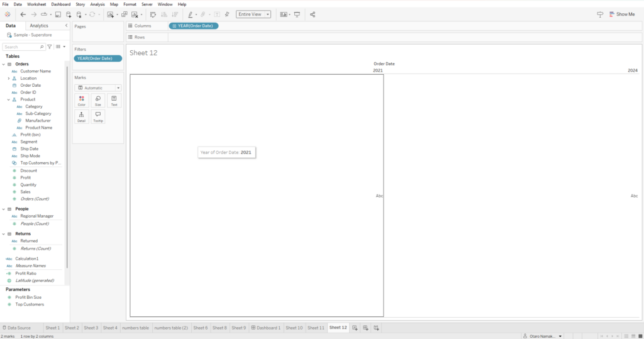Collapse the Orders table
The width and height of the screenshot is (644, 339).
(x=4, y=64)
